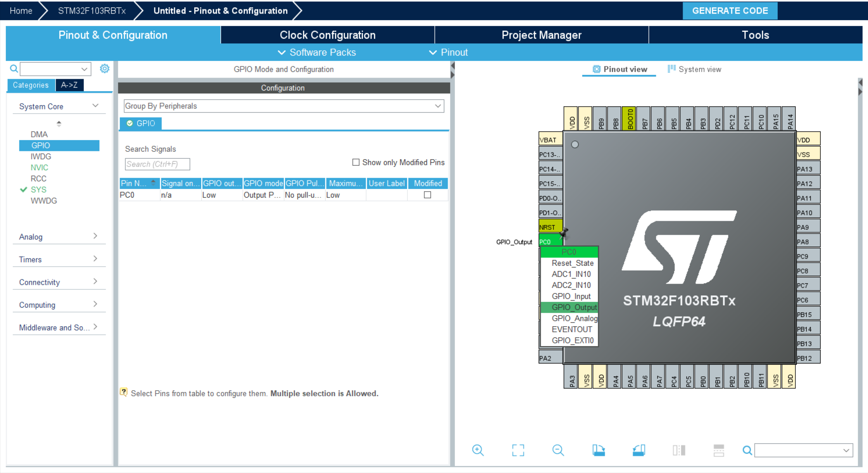
Task: Click Home in the breadcrumb
Action: 21,10
